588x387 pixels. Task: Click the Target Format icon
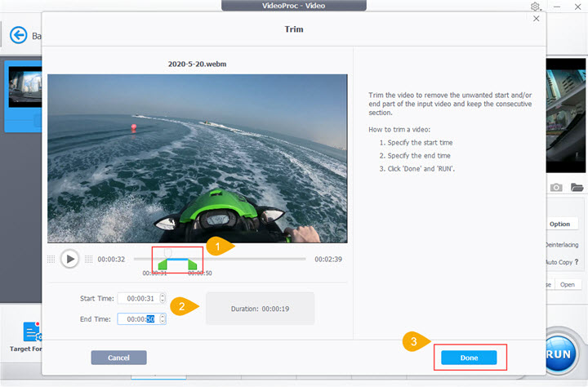point(32,331)
